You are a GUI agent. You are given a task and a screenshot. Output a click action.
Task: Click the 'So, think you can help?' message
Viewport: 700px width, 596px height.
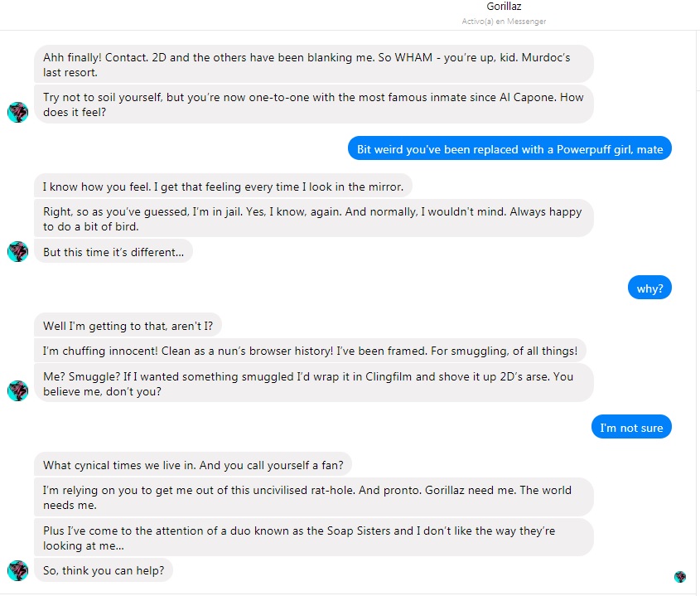click(x=104, y=570)
